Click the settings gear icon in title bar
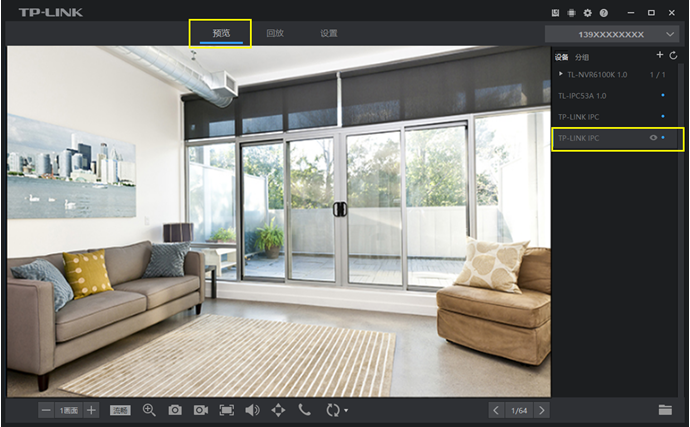 click(x=588, y=13)
